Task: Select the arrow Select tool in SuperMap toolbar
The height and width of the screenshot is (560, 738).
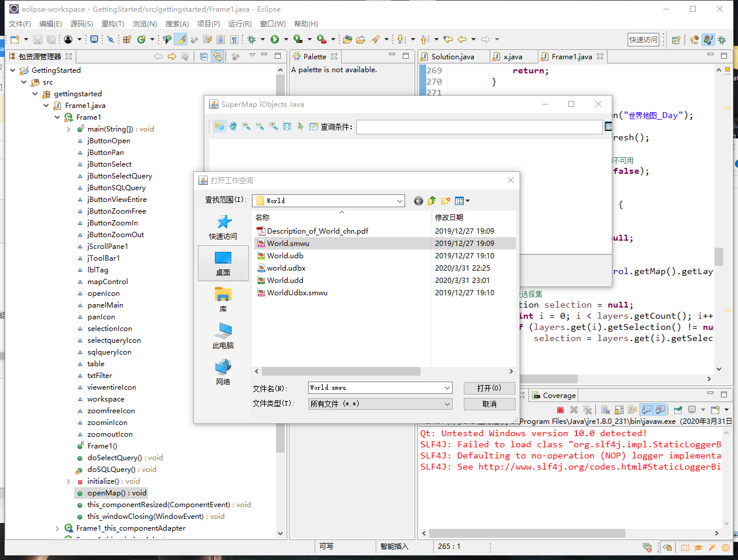Action: (301, 126)
